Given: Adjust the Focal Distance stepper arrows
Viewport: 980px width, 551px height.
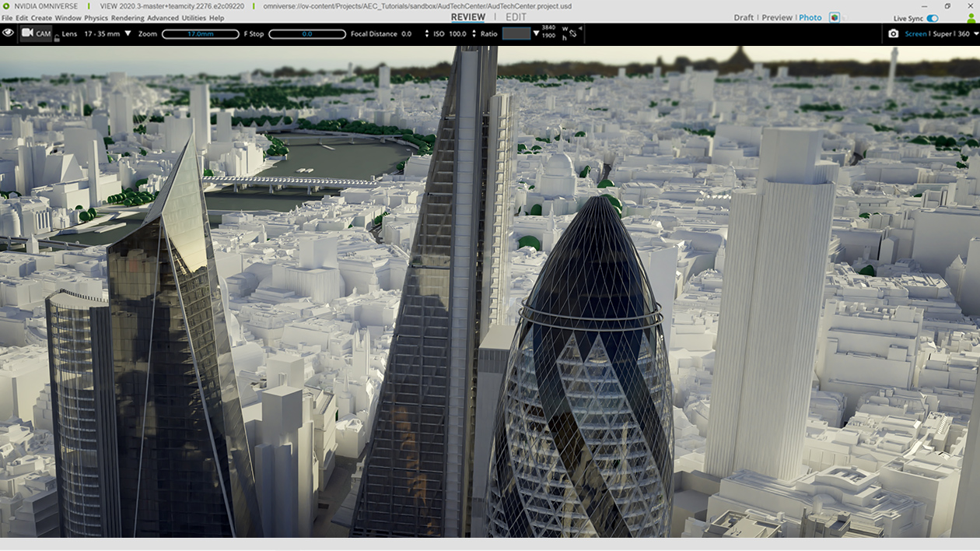Looking at the screenshot, I should pos(426,34).
